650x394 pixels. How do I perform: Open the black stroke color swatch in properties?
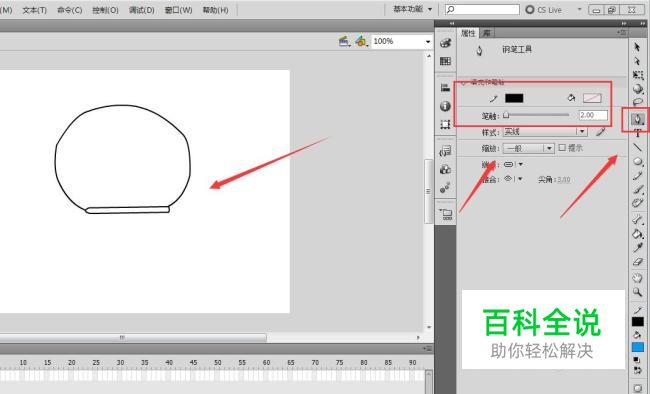point(514,98)
